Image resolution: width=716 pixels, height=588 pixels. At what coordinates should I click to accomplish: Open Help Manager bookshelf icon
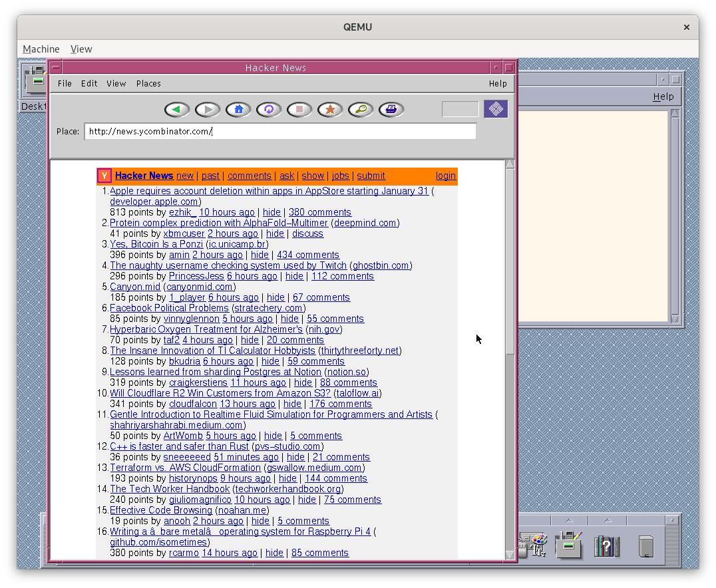[x=606, y=545]
